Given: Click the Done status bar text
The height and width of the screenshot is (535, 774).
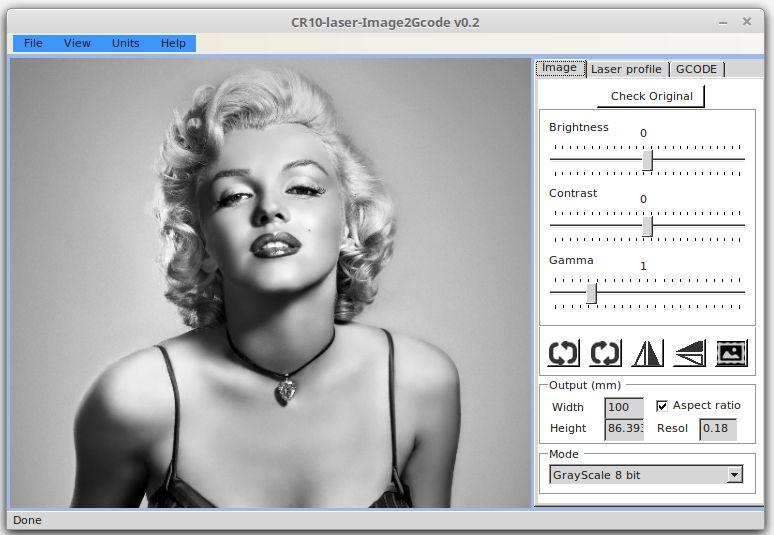Looking at the screenshot, I should pyautogui.click(x=27, y=520).
